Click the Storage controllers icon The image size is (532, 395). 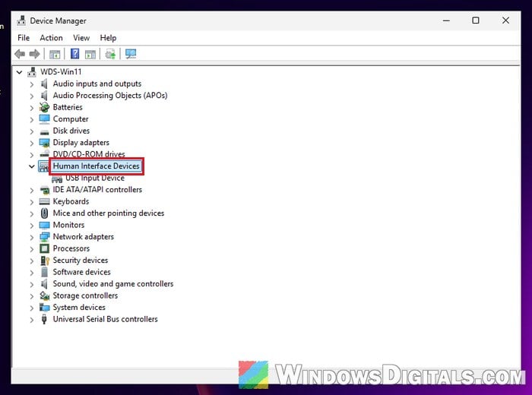44,295
